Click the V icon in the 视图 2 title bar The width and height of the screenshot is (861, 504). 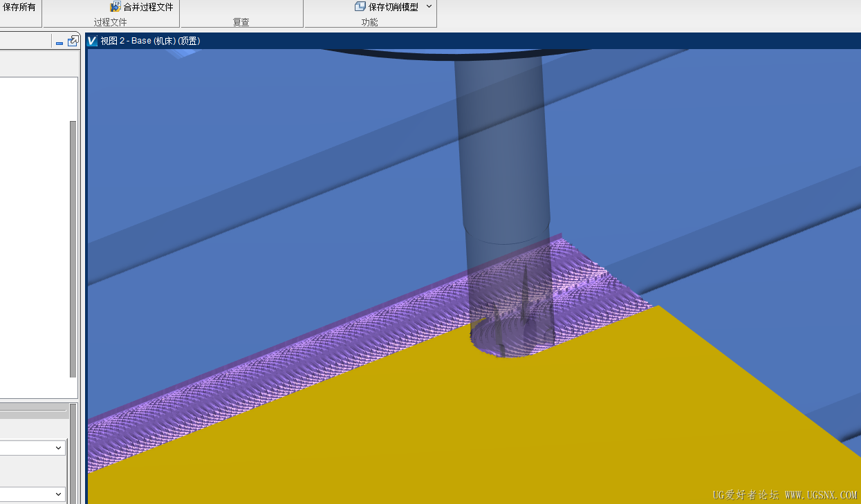[x=92, y=41]
